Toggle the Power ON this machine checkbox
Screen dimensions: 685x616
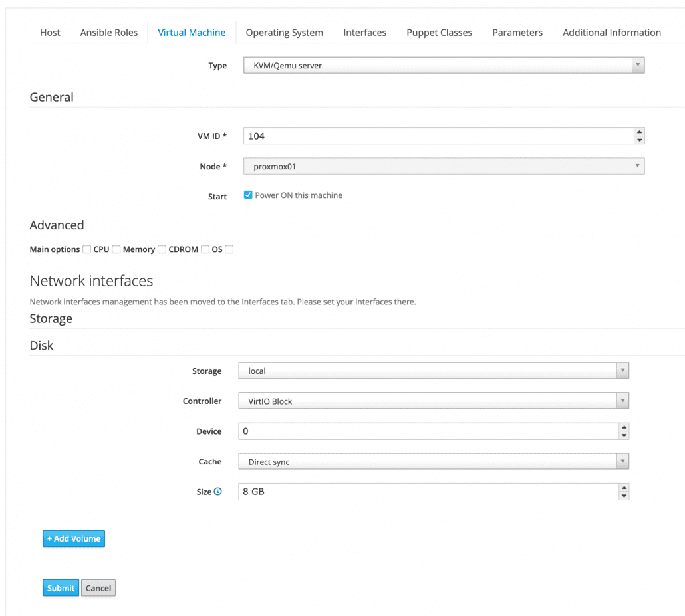coord(248,195)
